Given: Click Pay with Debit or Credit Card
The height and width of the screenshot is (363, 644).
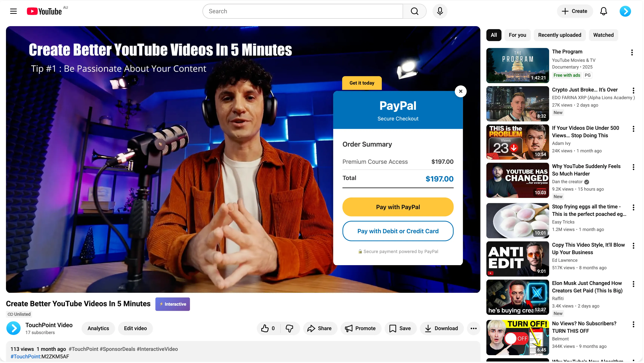Looking at the screenshot, I should [398, 231].
